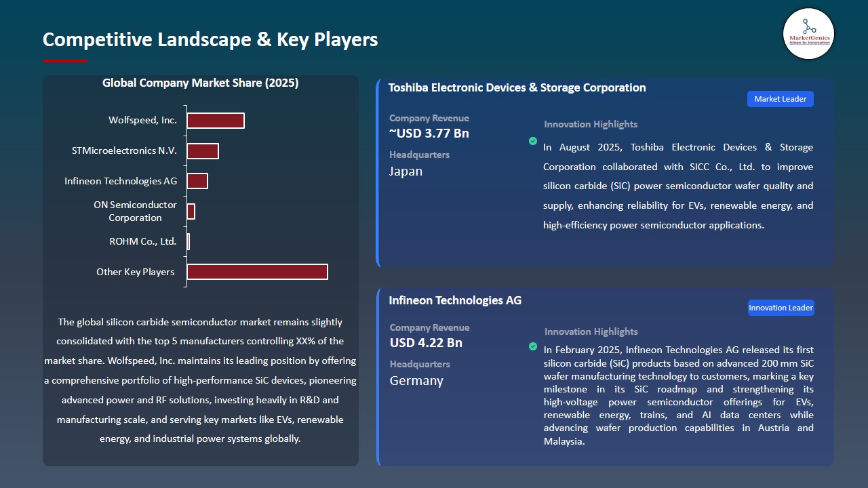Click the Market Leader badge
Viewport: 868px width, 488px height.
coord(780,98)
